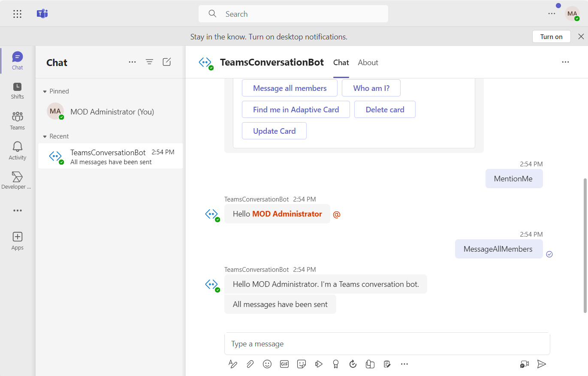Click the @ mention indicator beside the message
588x376 pixels.
pyautogui.click(x=337, y=214)
